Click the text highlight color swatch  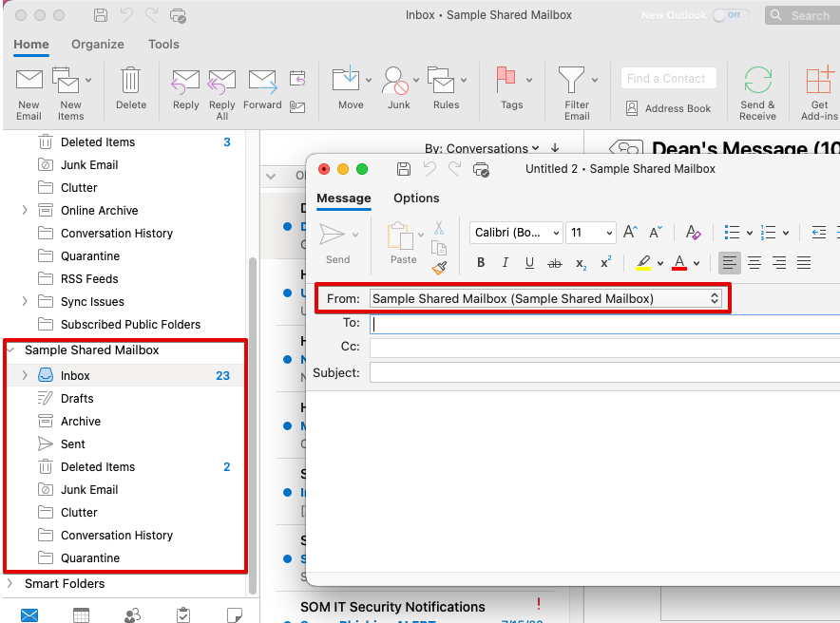[643, 263]
